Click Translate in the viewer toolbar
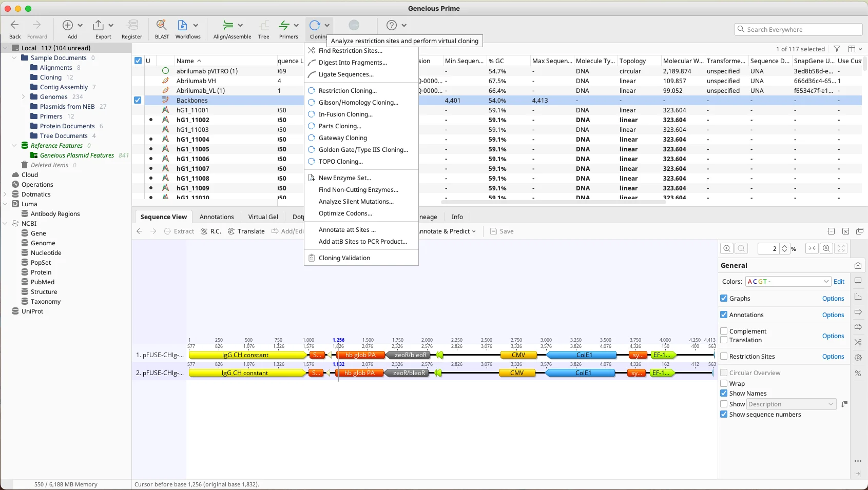Screen dimensions: 868x490 point(246,231)
